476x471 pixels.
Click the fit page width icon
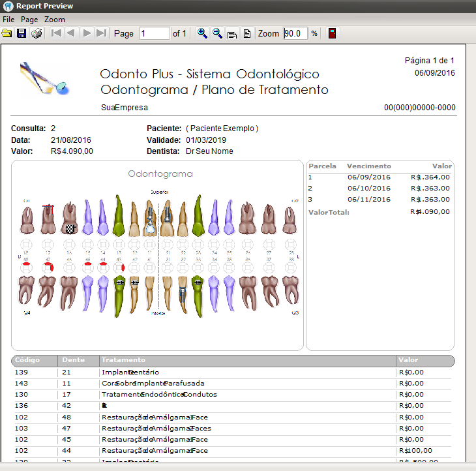232,33
